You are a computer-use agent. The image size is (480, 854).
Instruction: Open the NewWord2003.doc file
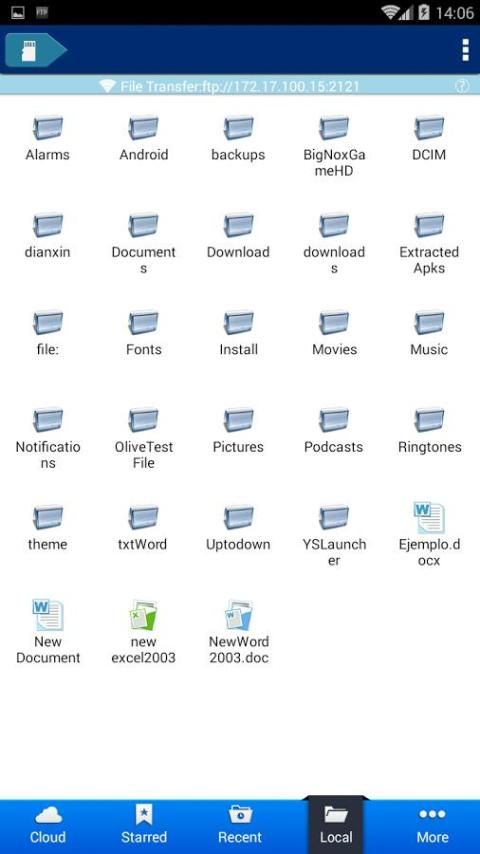click(239, 632)
